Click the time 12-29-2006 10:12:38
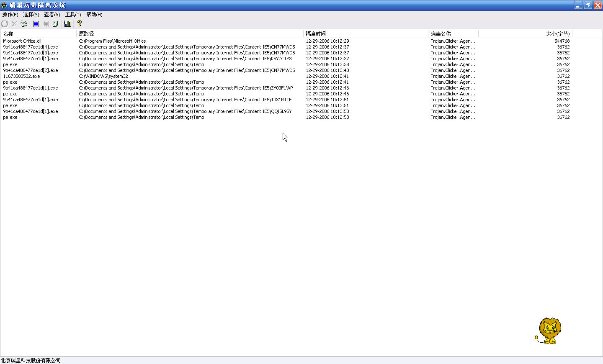This screenshot has width=603, height=364. coord(327,64)
